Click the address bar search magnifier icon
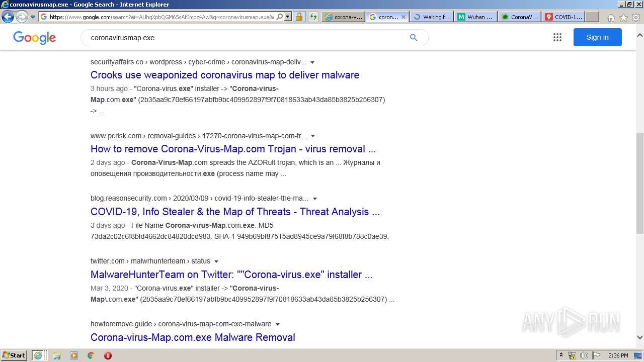The height and width of the screenshot is (362, 644). point(280,17)
